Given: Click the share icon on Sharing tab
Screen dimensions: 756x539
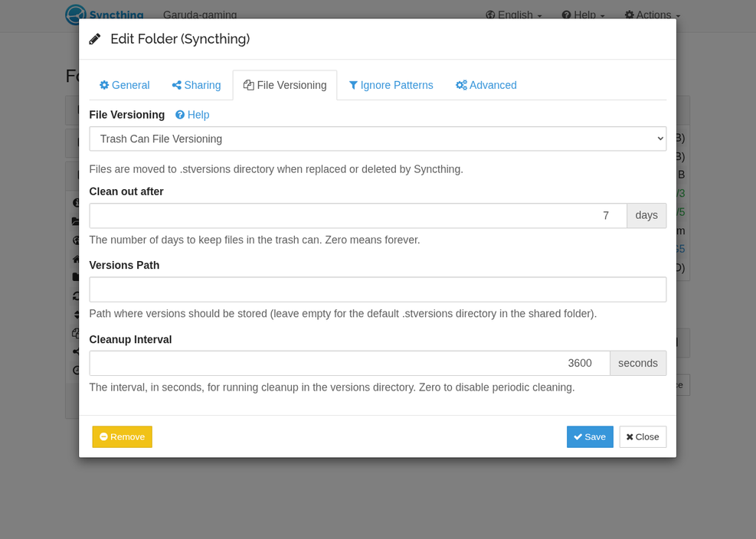Looking at the screenshot, I should click(x=176, y=85).
